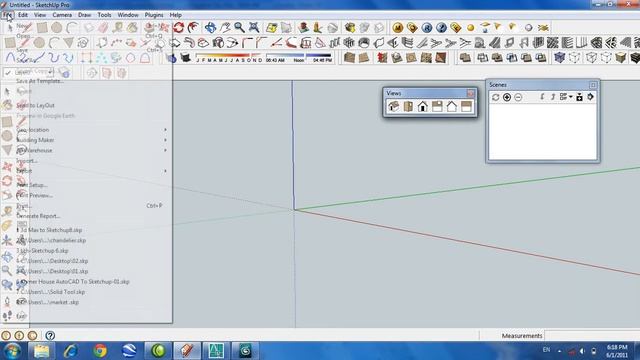Screen dimensions: 640x360
Task: Activate the Orbit camera tool
Action: coord(210,27)
